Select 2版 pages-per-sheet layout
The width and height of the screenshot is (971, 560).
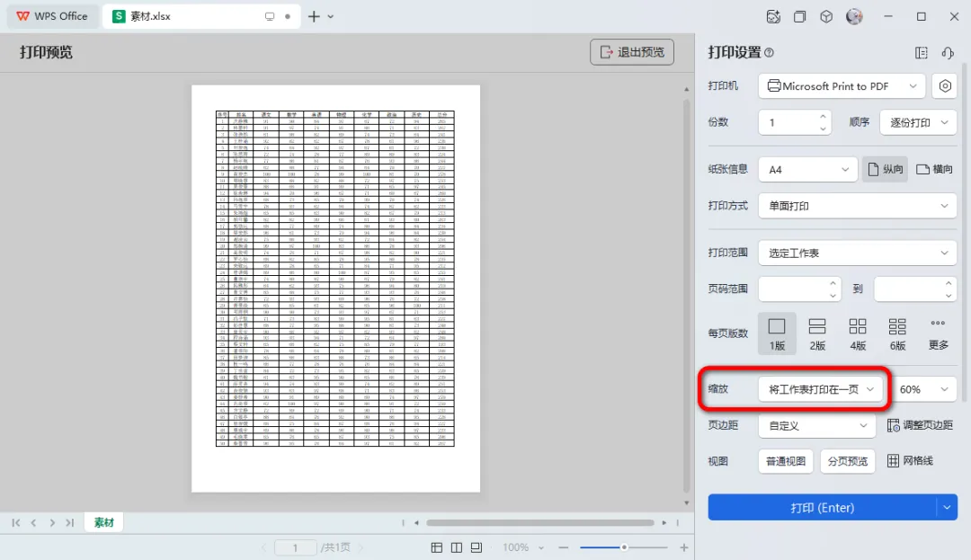pos(817,333)
